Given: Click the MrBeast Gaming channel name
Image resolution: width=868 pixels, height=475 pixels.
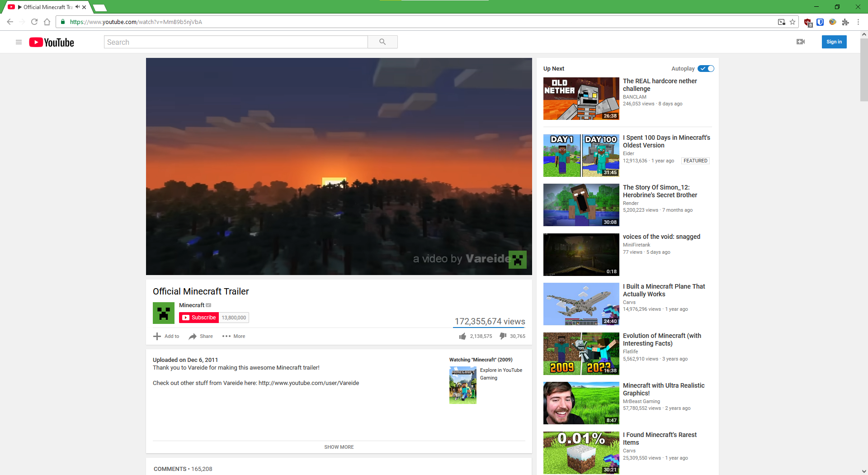Looking at the screenshot, I should coord(642,401).
